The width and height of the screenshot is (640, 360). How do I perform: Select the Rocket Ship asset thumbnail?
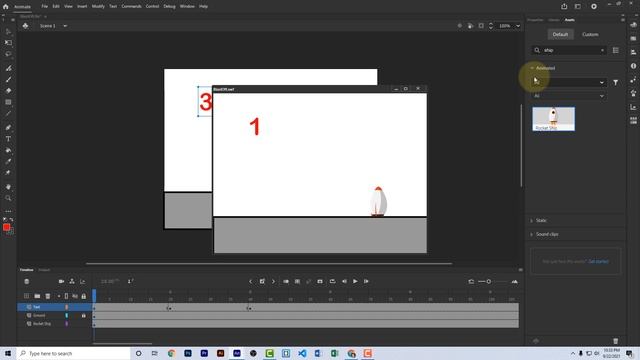553,119
